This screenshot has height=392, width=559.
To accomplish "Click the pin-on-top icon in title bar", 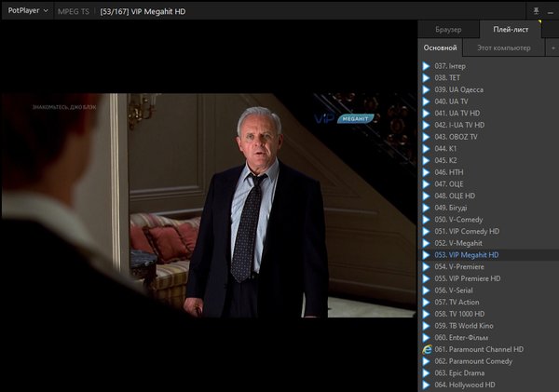I will (x=536, y=11).
